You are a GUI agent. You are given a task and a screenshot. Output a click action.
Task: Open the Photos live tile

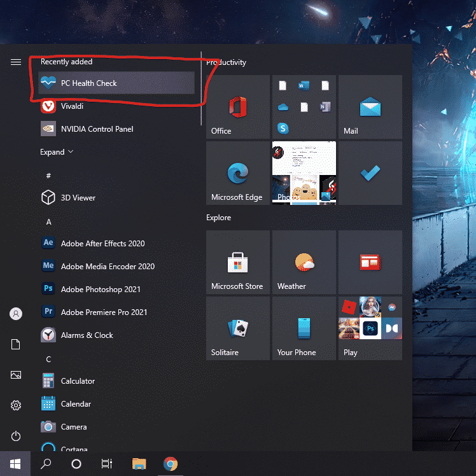[x=304, y=173]
